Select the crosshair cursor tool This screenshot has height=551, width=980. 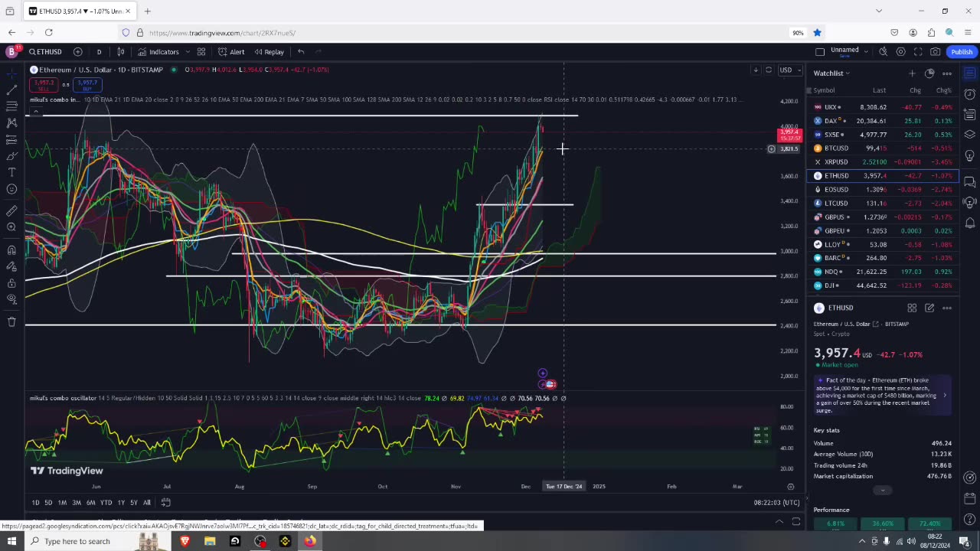pos(11,73)
